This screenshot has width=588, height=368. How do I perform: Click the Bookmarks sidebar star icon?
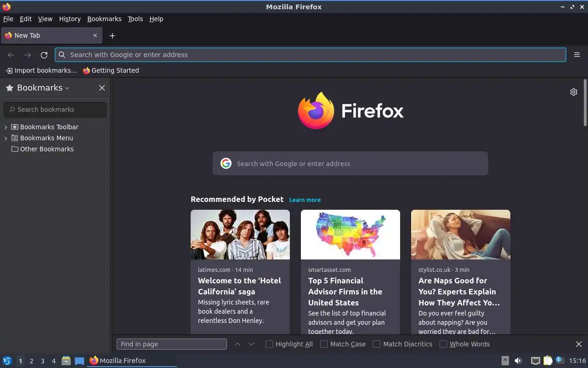coord(9,88)
